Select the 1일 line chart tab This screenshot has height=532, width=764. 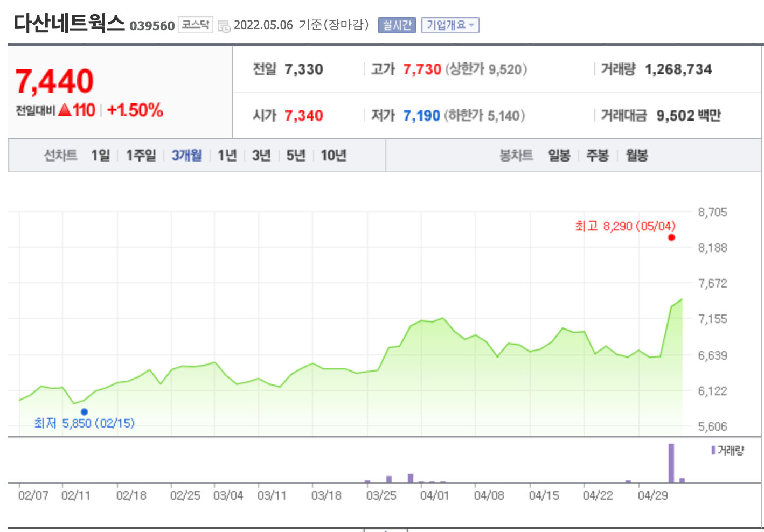tap(101, 156)
